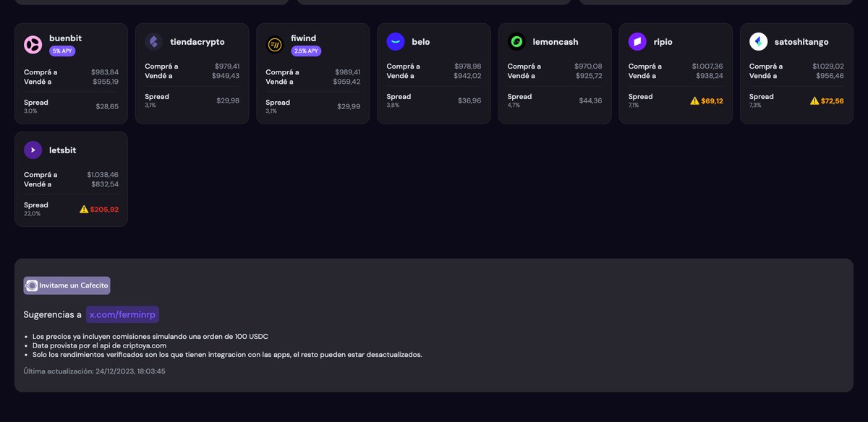The height and width of the screenshot is (422, 868).
Task: Click ripio spread amount $69,12
Action: point(712,101)
